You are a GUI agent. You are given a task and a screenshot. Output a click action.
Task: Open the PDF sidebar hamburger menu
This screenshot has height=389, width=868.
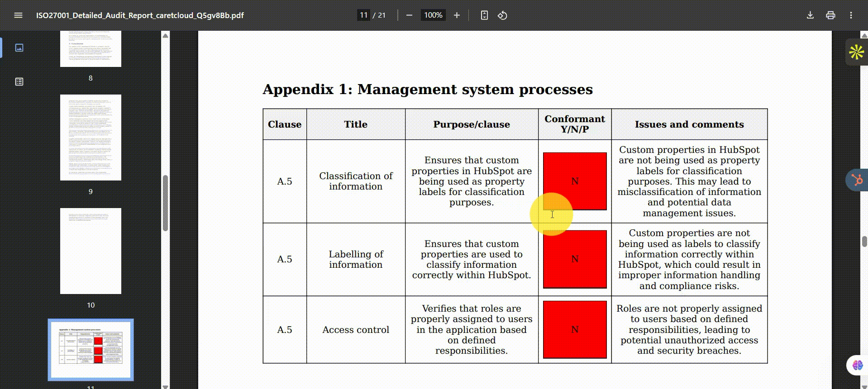coord(18,15)
